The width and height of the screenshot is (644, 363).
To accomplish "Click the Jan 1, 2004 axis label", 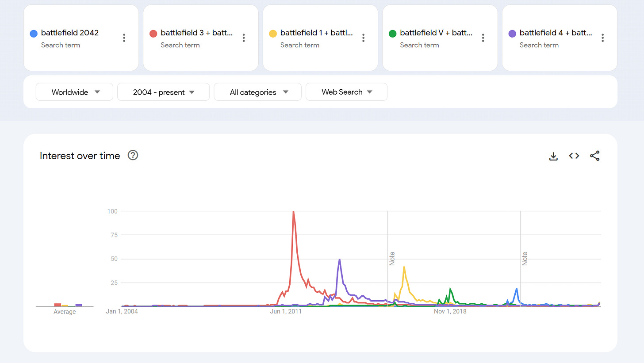I will pyautogui.click(x=122, y=312).
